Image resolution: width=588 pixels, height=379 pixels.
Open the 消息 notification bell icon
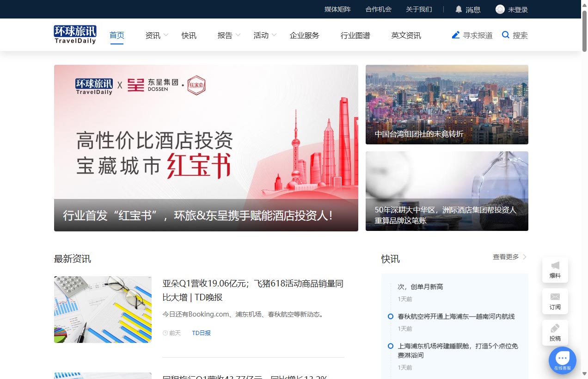pyautogui.click(x=458, y=9)
